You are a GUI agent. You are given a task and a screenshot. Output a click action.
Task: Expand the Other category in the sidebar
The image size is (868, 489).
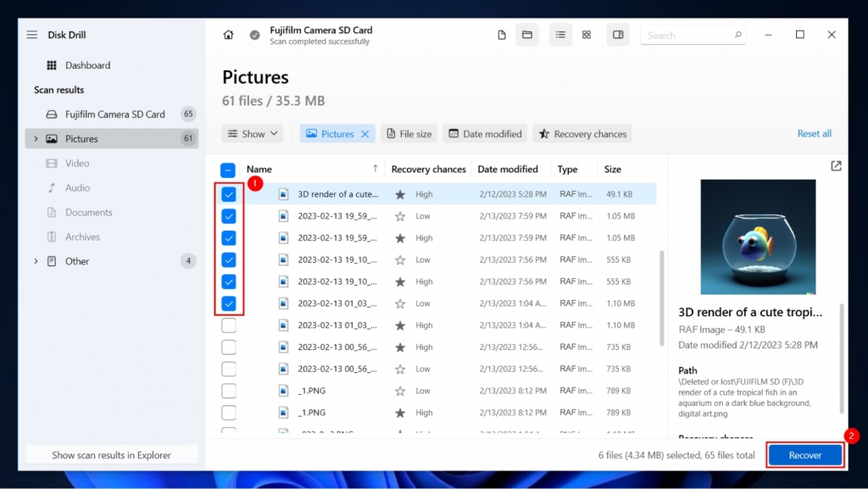point(36,261)
